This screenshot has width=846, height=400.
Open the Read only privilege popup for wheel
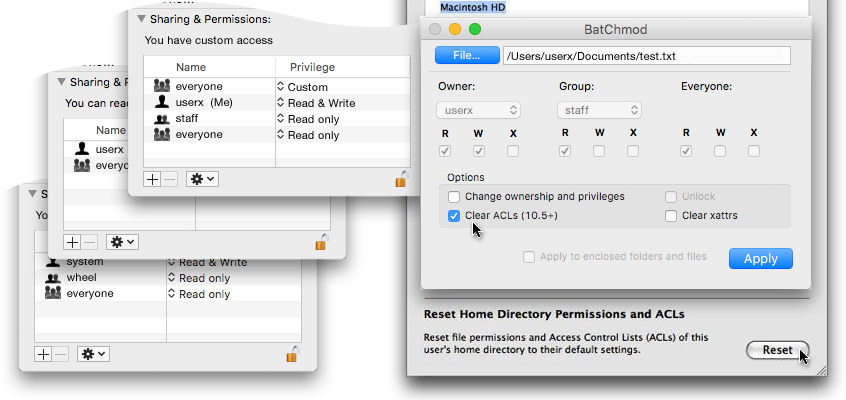coord(199,278)
